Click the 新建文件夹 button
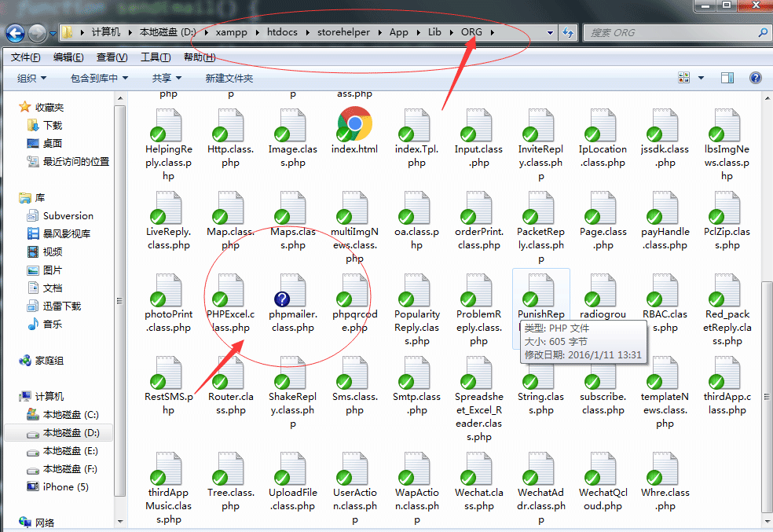Image resolution: width=773 pixels, height=532 pixels. (229, 78)
